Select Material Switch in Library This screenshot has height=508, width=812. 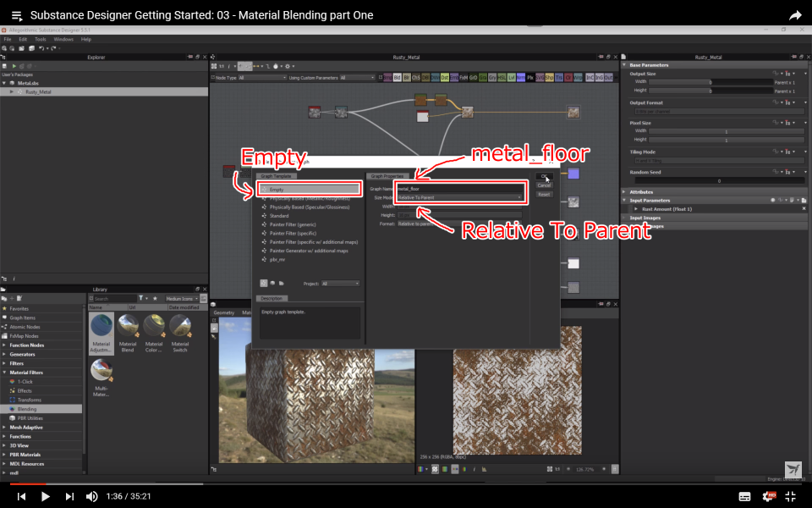tap(179, 334)
